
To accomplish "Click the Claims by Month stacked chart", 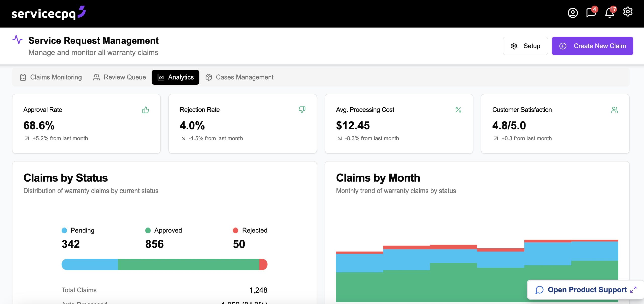I will tap(477, 271).
